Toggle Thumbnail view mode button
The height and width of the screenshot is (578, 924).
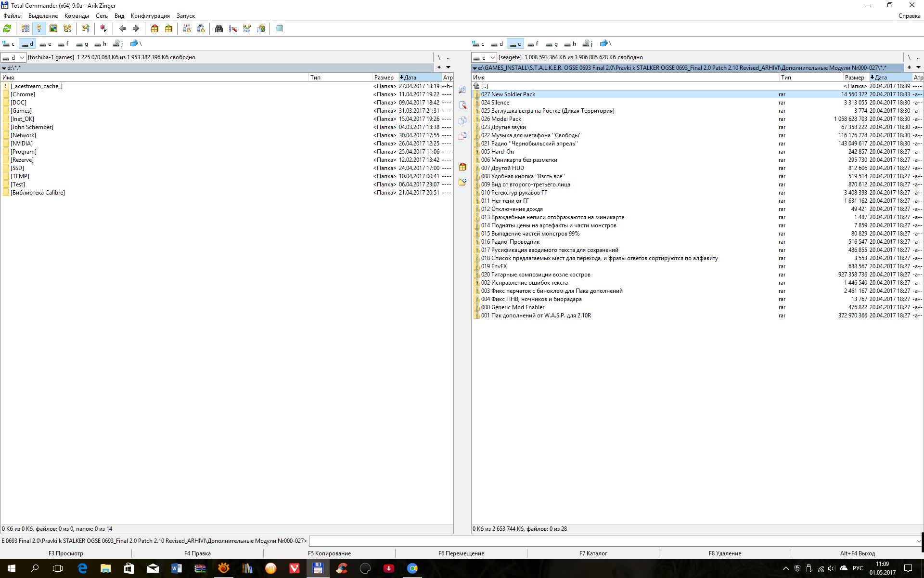click(53, 29)
